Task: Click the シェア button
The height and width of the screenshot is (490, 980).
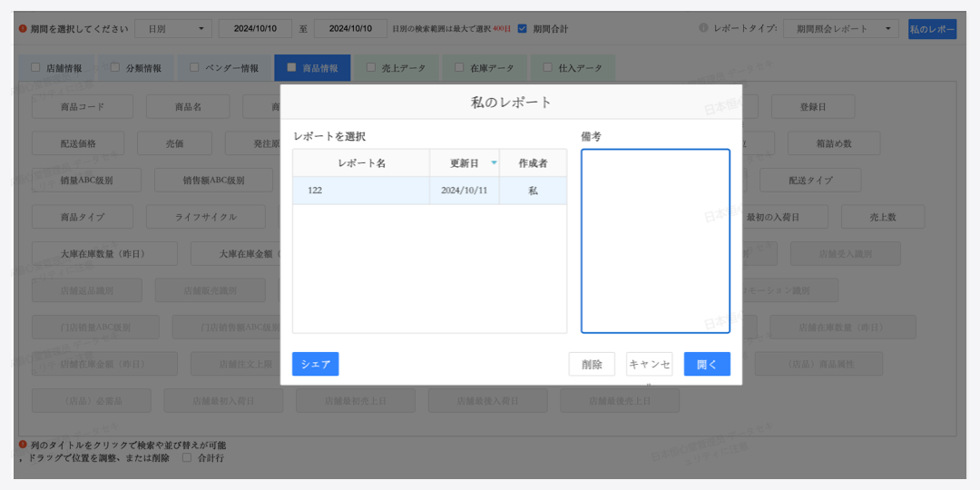Action: (x=315, y=364)
